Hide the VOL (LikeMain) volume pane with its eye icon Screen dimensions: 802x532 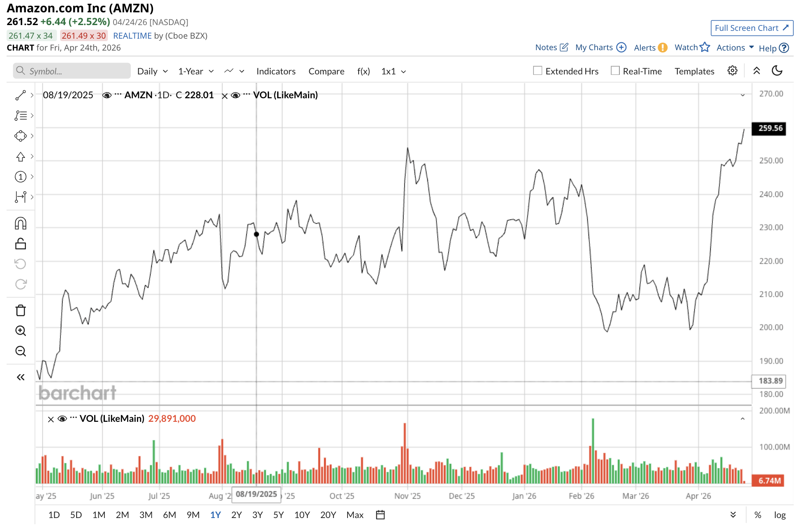coord(63,419)
